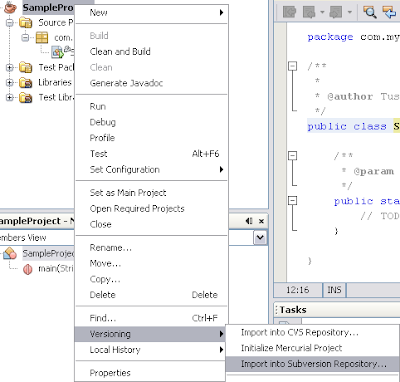400x382 pixels.
Task: Choose Copy... menu entry
Action: pyautogui.click(x=151, y=279)
